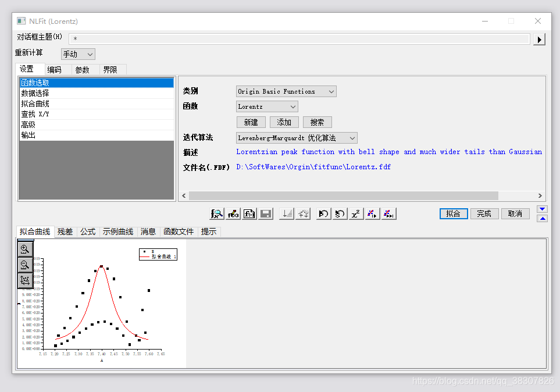Click the blue down-triangle panel toggle

pos(542,209)
